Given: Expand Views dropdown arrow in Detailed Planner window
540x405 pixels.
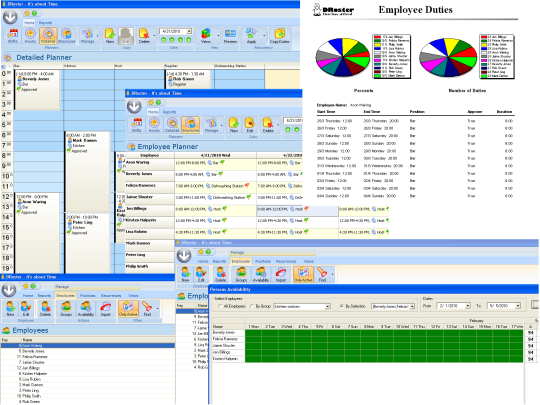Looking at the screenshot, I should pos(218,36).
